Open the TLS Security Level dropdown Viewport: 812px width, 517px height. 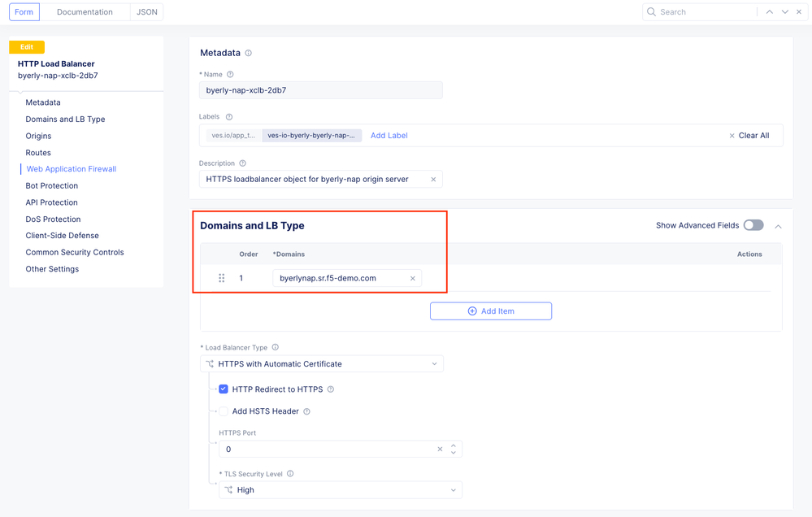tap(341, 490)
